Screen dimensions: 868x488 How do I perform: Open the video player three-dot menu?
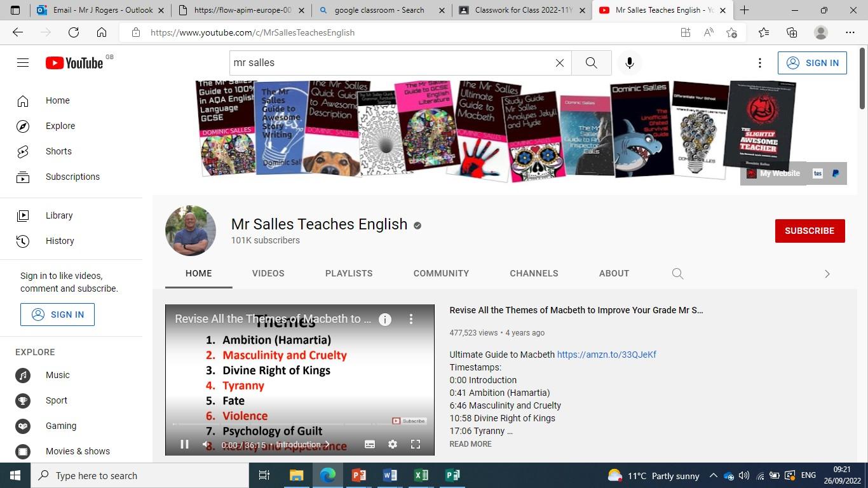(410, 319)
